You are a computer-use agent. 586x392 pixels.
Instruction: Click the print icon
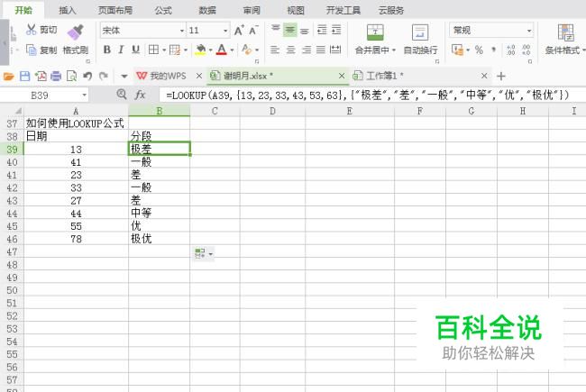56,77
